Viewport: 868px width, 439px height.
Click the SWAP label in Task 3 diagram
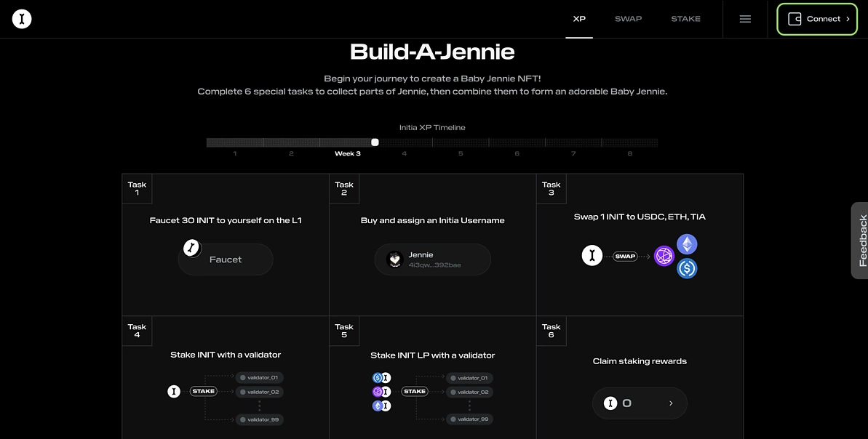(625, 257)
